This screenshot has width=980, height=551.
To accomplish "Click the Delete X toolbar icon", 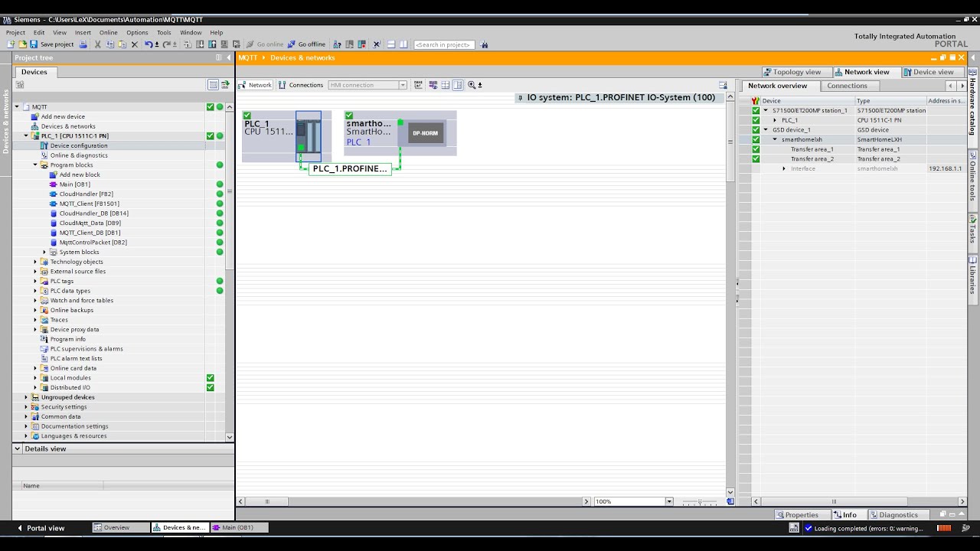I will (x=135, y=44).
